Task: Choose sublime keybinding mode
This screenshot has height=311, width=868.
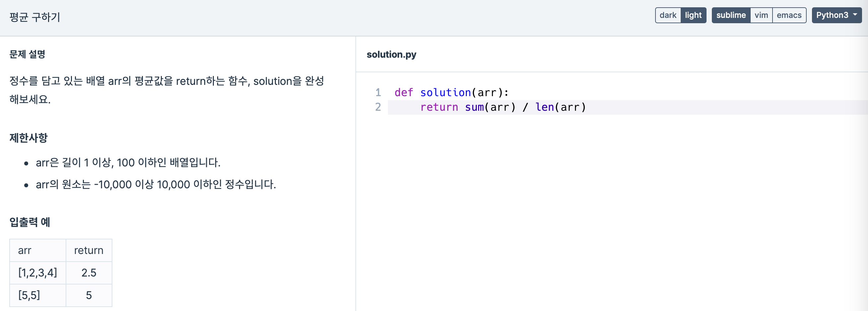Action: click(731, 15)
